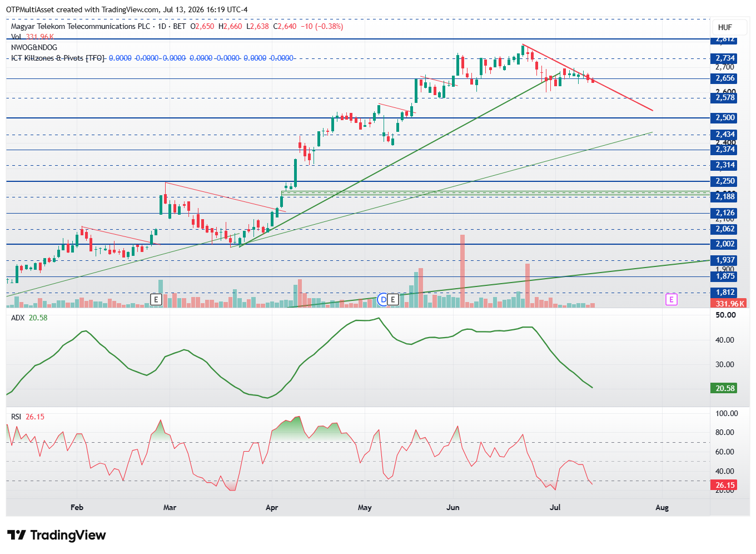The width and height of the screenshot is (756, 554).
Task: Click the Jun label on the time axis
Action: [453, 507]
